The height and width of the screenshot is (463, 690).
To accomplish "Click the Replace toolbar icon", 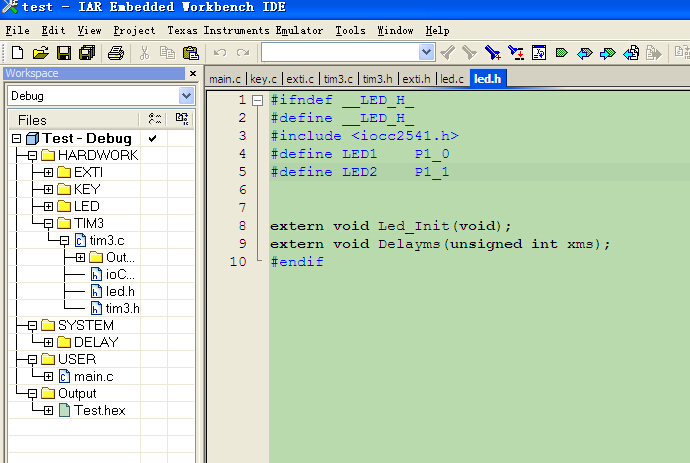I will [x=516, y=53].
